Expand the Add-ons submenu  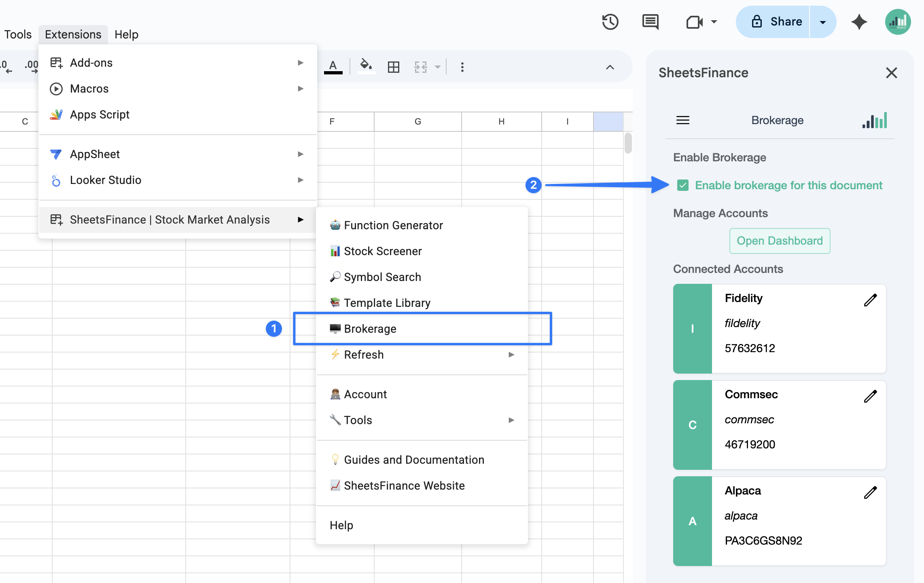pos(177,63)
